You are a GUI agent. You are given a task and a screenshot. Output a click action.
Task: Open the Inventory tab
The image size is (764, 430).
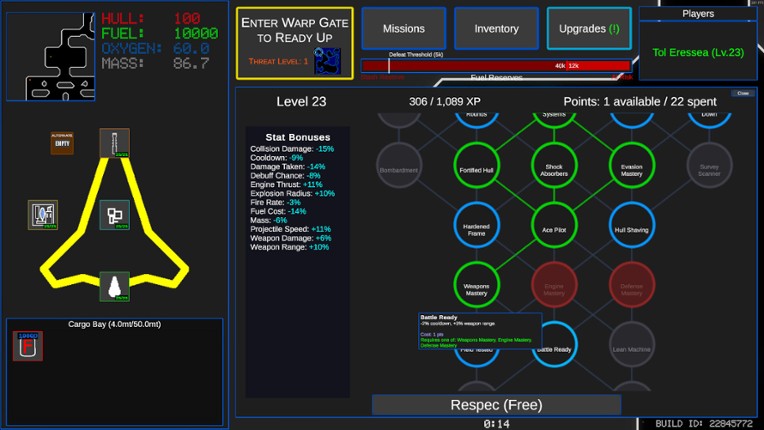(x=496, y=28)
